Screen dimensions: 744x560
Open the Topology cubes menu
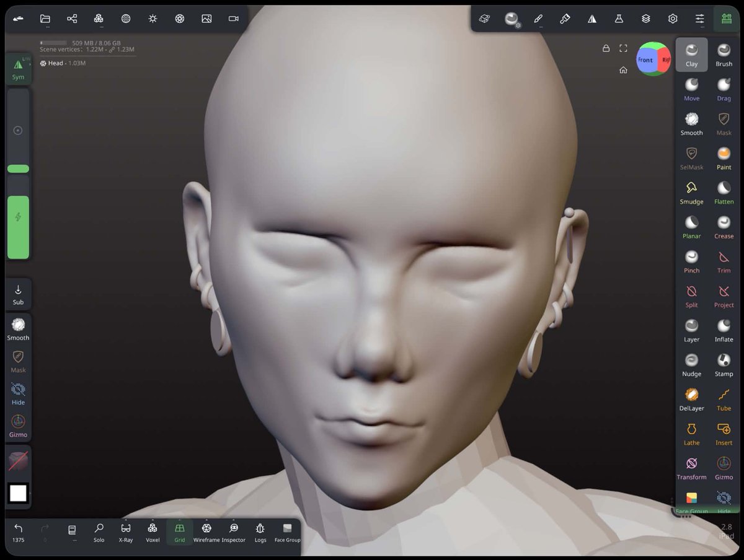(x=99, y=19)
